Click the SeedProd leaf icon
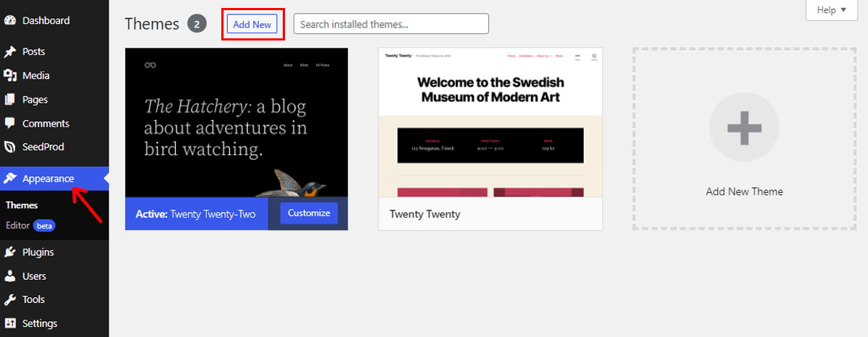Viewport: 868px width, 337px height. (10, 147)
